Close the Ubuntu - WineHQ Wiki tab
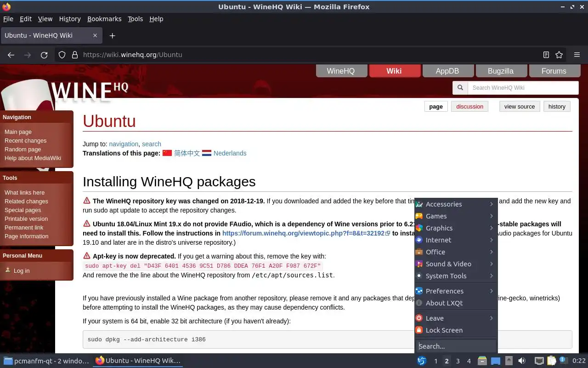 [95, 35]
